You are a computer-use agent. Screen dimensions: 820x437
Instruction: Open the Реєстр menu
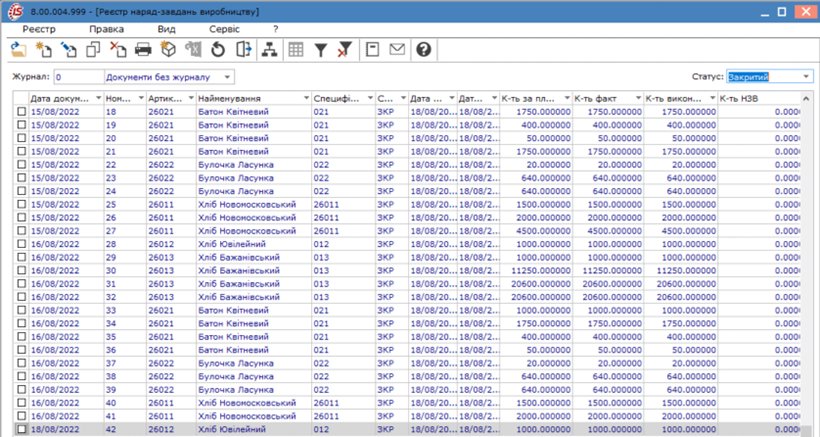click(39, 29)
